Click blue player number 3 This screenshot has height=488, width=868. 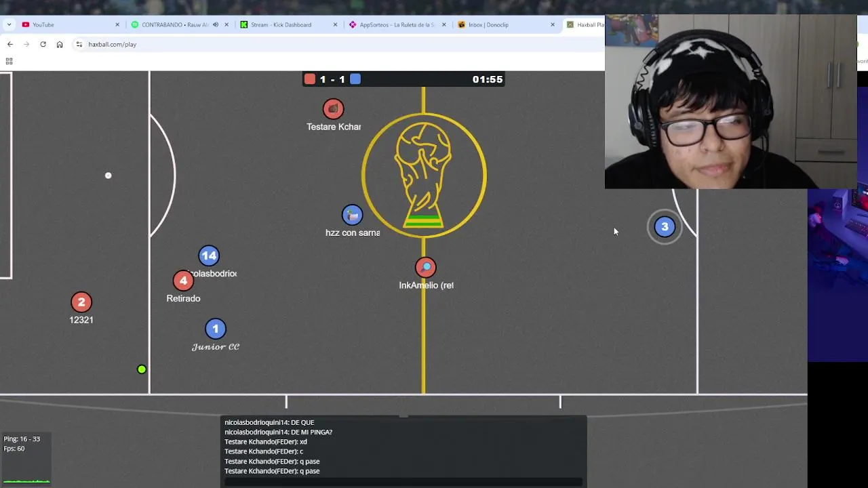click(x=665, y=227)
